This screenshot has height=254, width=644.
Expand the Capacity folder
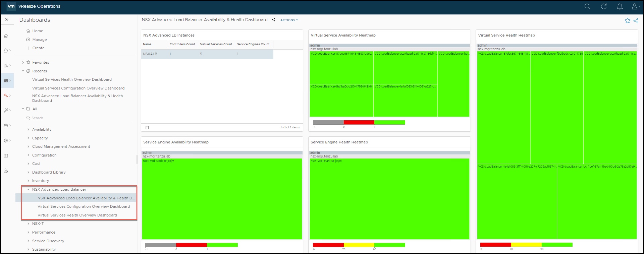[28, 138]
